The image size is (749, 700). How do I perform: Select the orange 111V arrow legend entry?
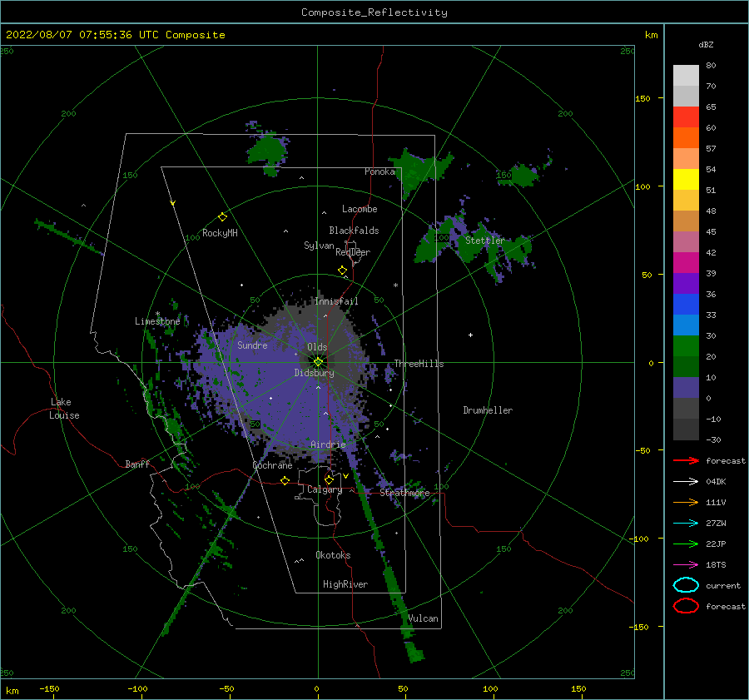pos(686,502)
